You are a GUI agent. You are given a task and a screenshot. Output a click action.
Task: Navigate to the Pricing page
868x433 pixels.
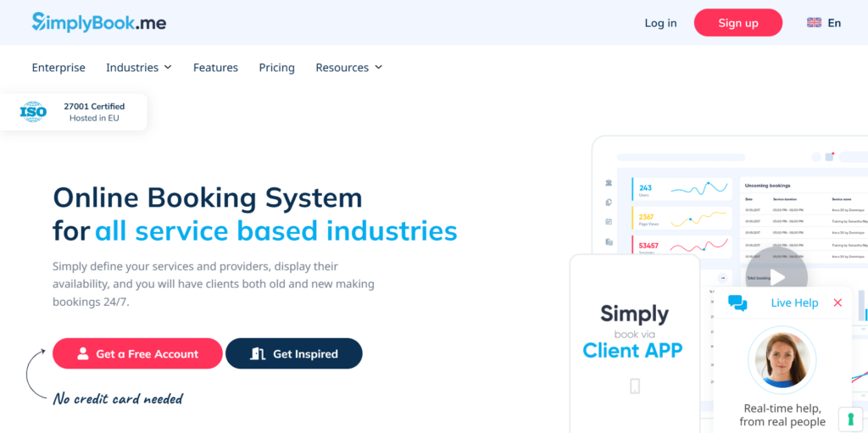[276, 68]
